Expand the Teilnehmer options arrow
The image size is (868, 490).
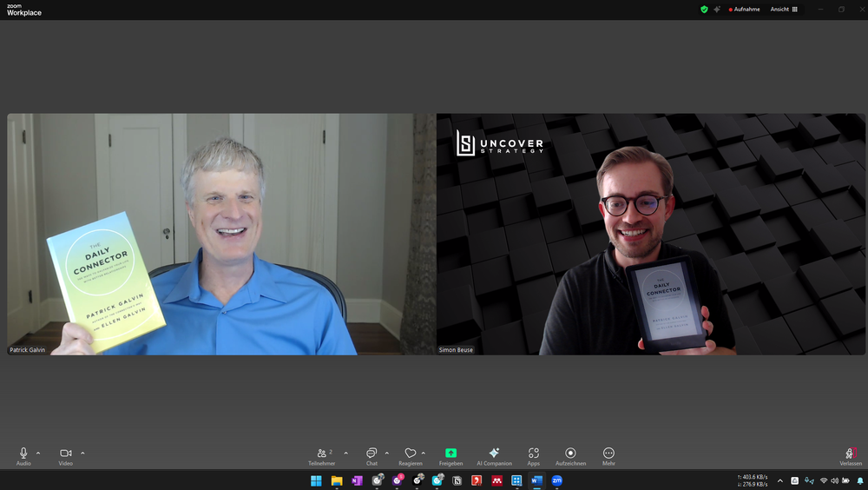coord(346,453)
